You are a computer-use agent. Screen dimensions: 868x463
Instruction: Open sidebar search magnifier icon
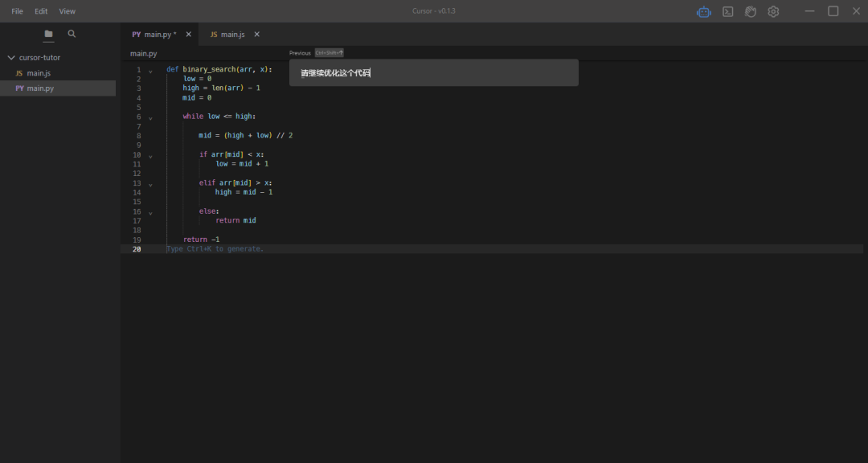click(72, 34)
